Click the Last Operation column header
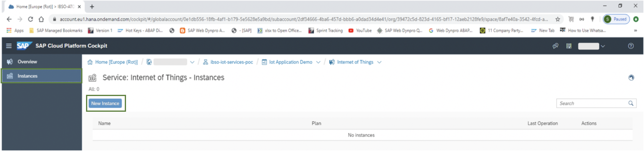This screenshot has width=644, height=151. click(543, 123)
